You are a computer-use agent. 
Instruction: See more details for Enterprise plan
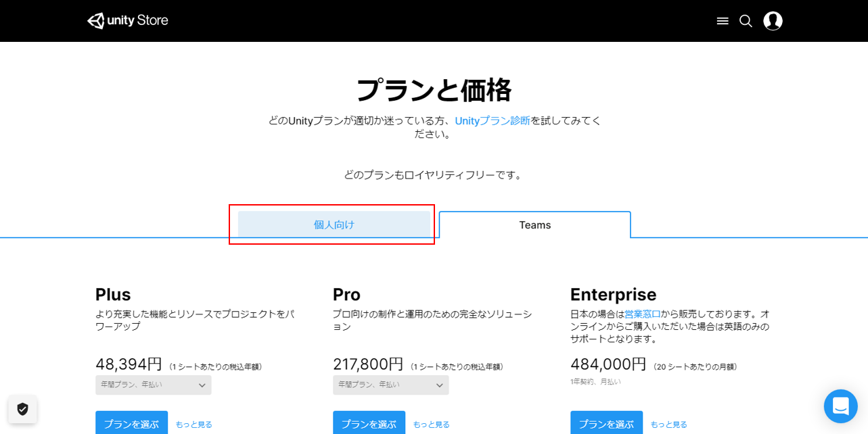669,425
